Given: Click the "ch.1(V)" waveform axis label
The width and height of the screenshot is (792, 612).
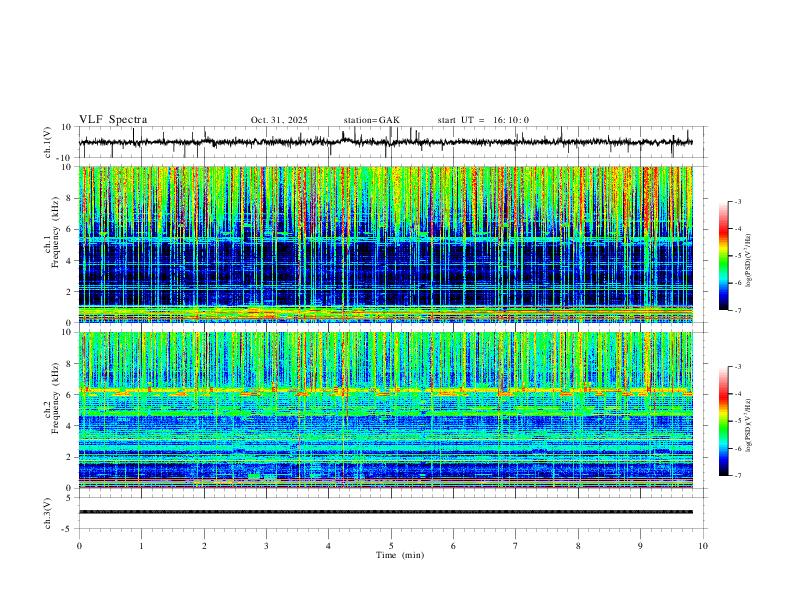Looking at the screenshot, I should (47, 142).
